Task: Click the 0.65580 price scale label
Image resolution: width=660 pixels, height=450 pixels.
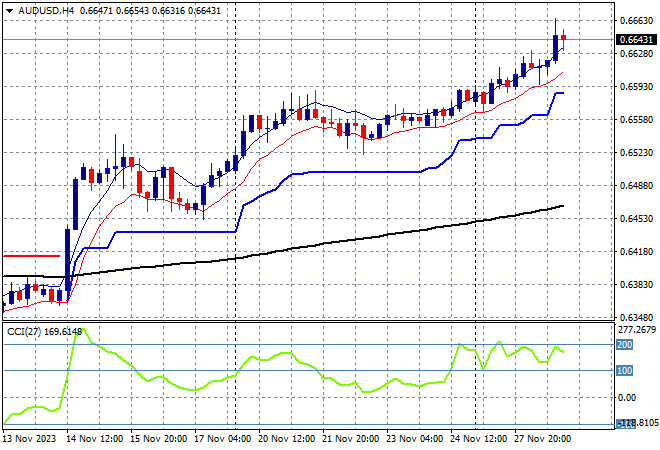Action: click(637, 120)
